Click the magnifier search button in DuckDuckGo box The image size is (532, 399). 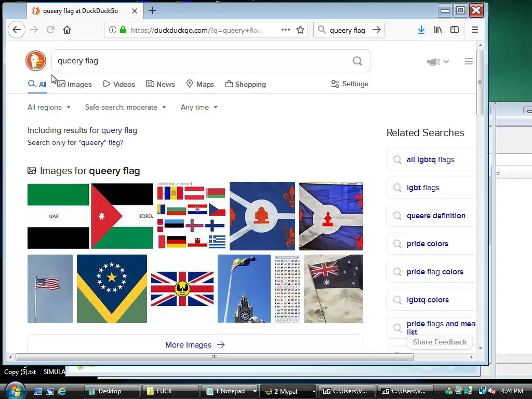click(357, 61)
